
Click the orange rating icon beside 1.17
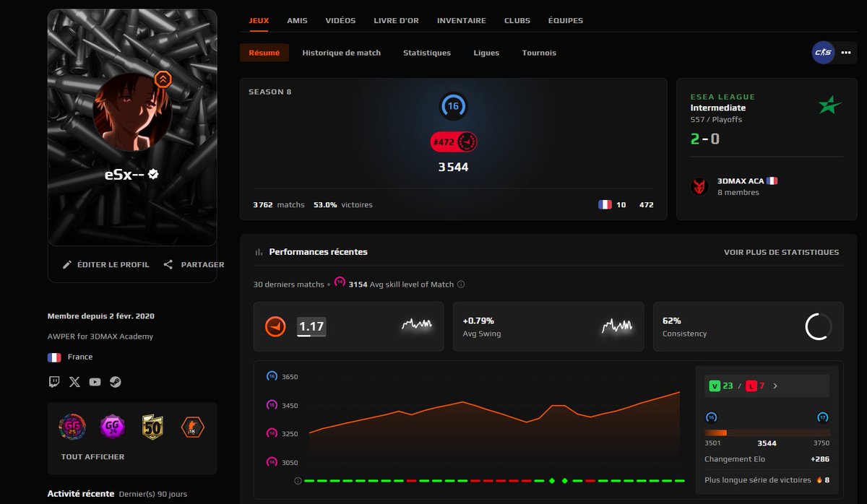pyautogui.click(x=275, y=327)
